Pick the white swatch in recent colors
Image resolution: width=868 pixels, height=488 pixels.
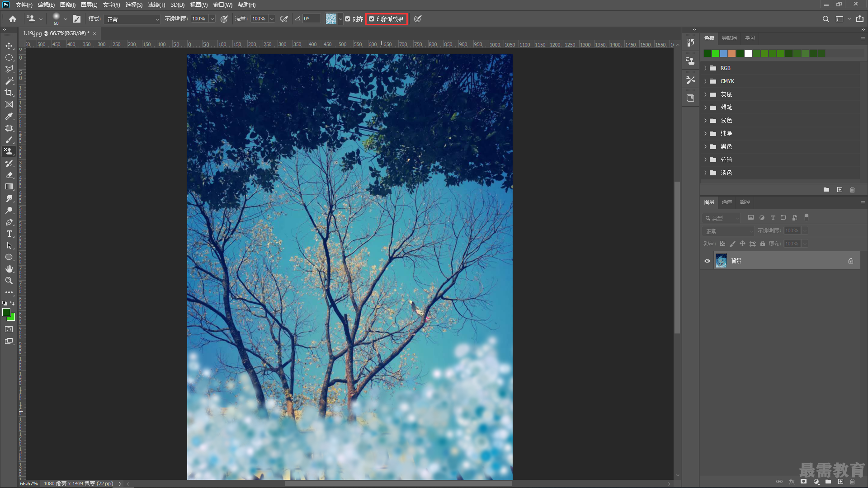point(748,53)
